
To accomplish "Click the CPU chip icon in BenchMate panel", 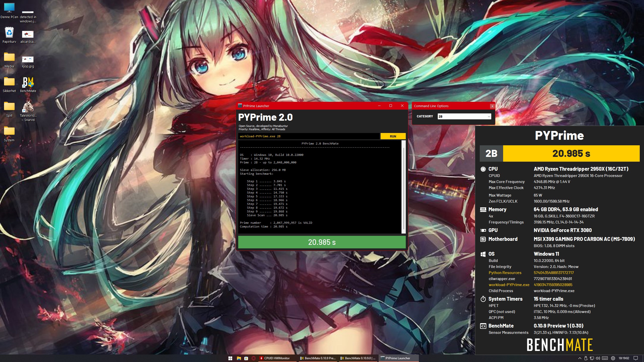I will 483,169.
